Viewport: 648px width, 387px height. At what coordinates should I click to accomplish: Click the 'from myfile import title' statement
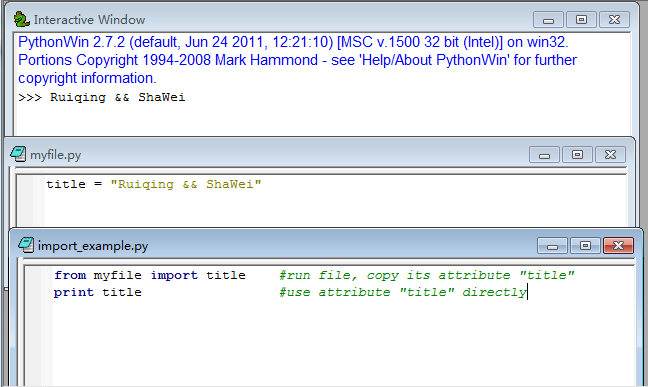[150, 275]
